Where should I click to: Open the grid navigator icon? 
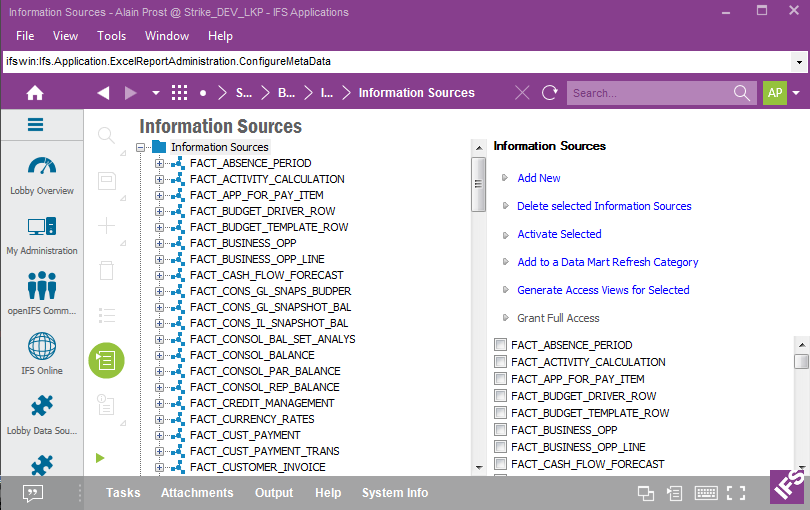[x=180, y=93]
